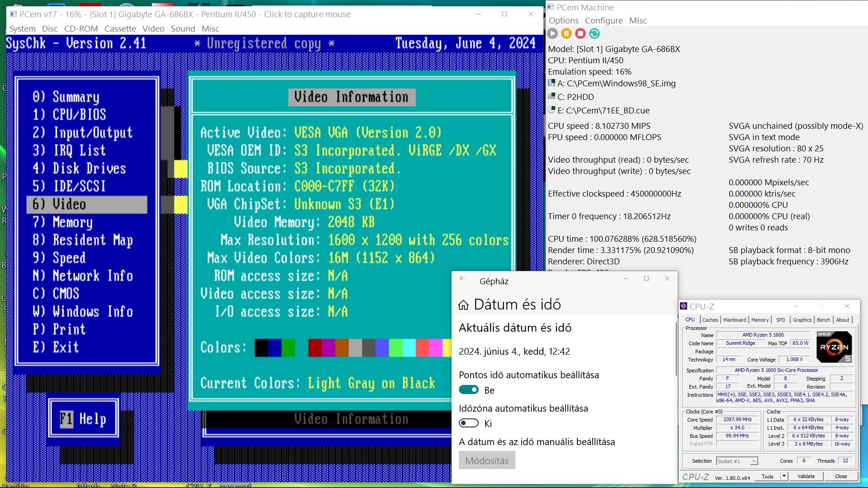Select N) Network Info in SysChk menu

(x=82, y=276)
